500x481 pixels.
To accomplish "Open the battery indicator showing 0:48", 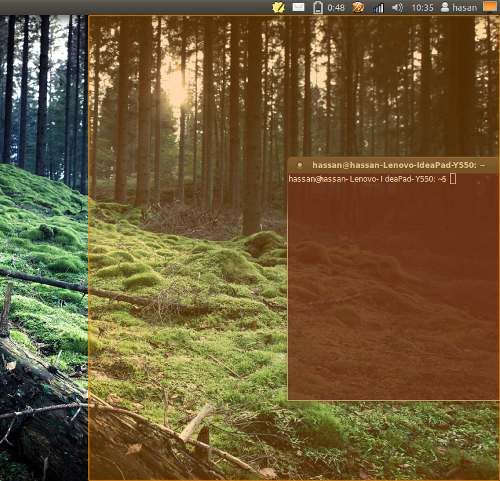I will 329,7.
